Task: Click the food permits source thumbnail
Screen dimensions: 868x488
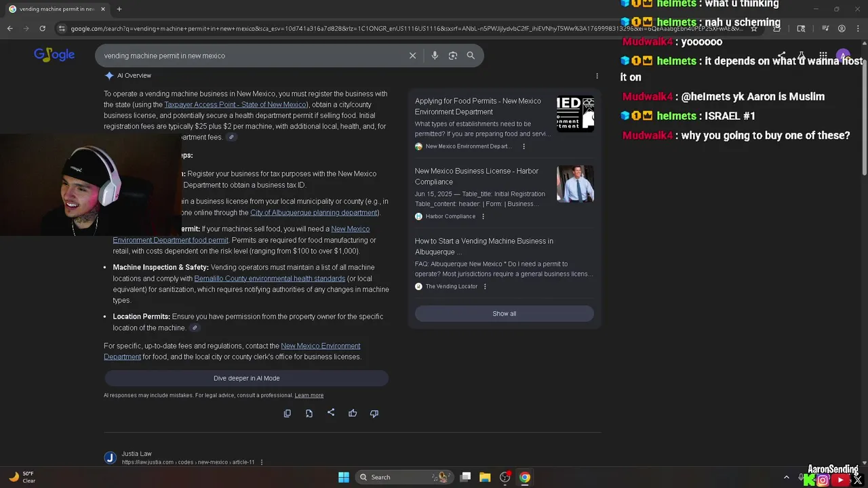Action: [575, 114]
